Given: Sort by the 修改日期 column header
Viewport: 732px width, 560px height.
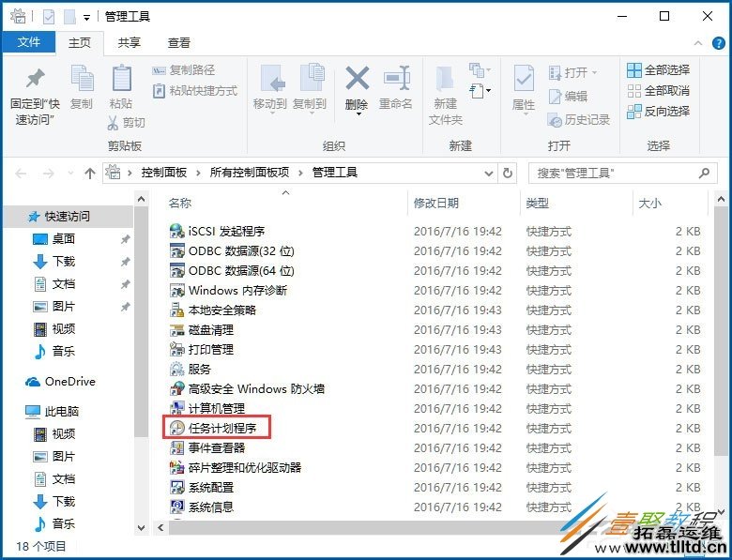Looking at the screenshot, I should point(436,204).
